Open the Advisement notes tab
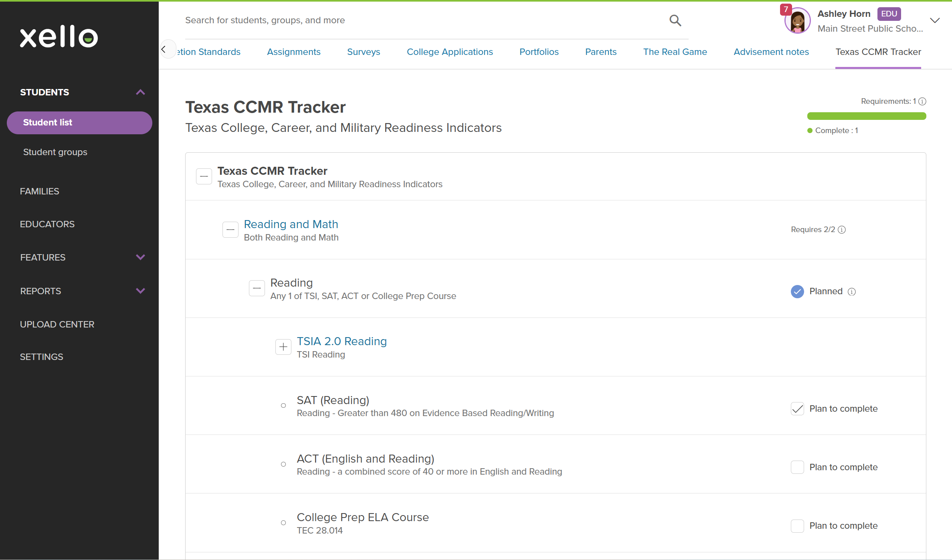 coord(771,52)
